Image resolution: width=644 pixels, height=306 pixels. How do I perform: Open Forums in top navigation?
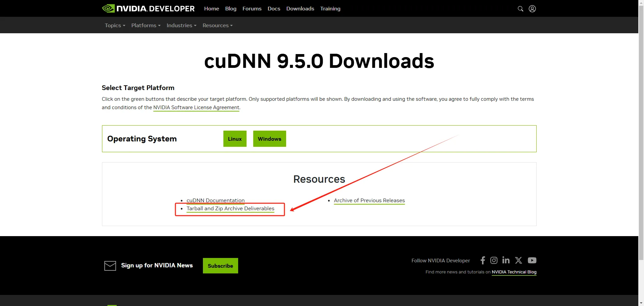coord(252,9)
